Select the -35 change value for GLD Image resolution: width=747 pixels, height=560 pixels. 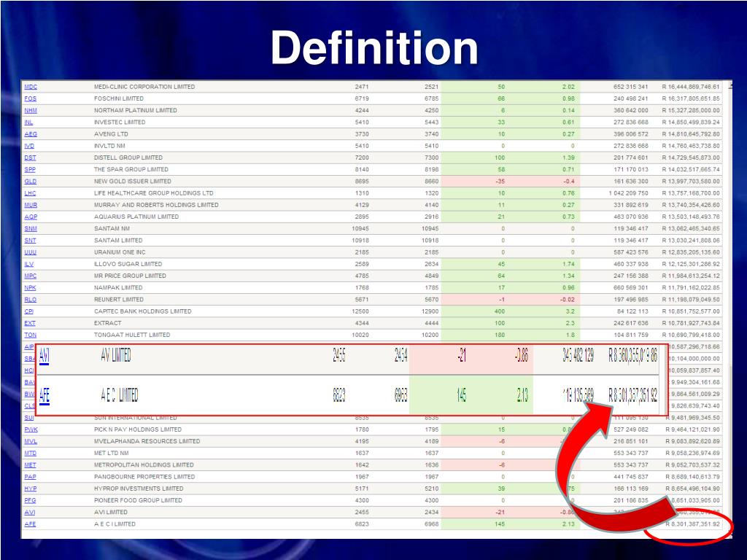tap(500, 182)
